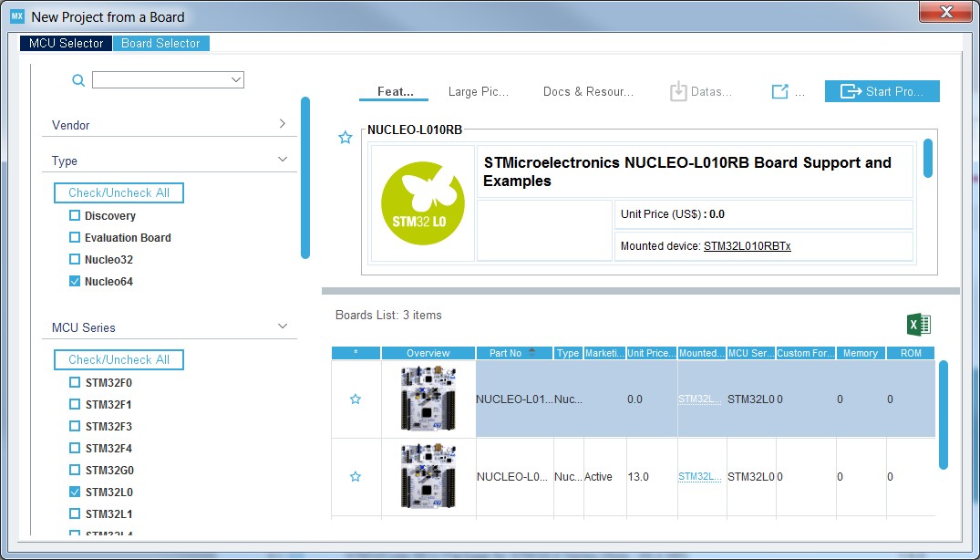Click the Marketing status column header
The height and width of the screenshot is (560, 980).
coord(604,353)
